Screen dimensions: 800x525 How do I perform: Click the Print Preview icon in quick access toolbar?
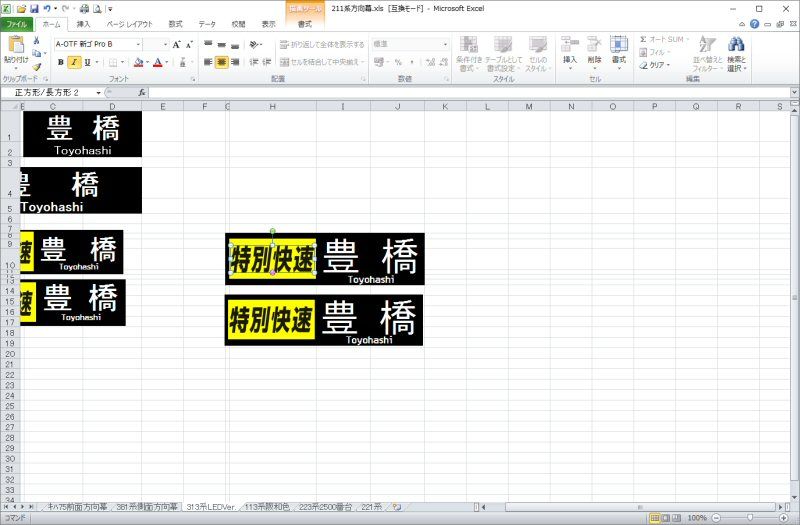(97, 9)
